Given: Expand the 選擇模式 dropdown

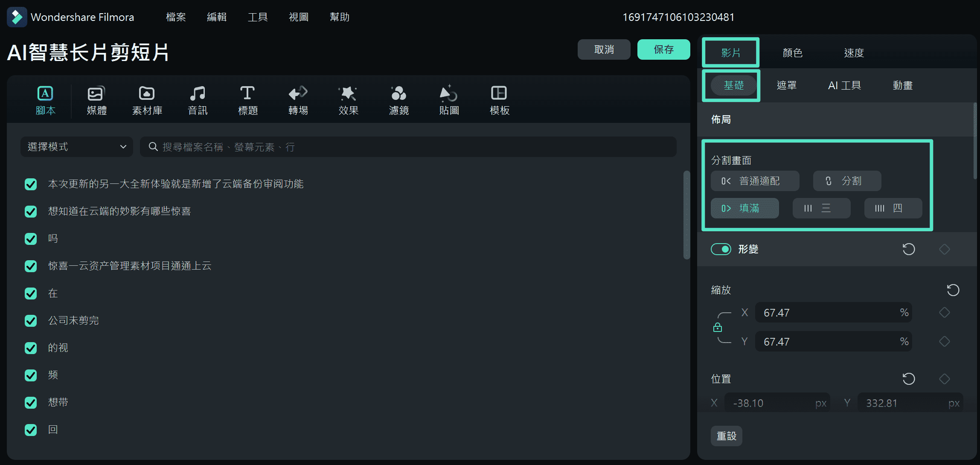Looking at the screenshot, I should click(77, 147).
